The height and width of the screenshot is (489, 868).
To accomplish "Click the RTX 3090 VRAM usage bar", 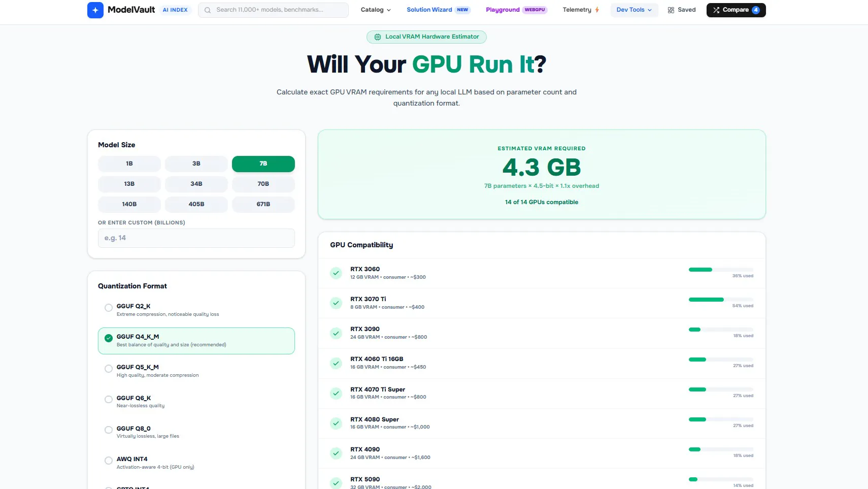I will click(721, 330).
